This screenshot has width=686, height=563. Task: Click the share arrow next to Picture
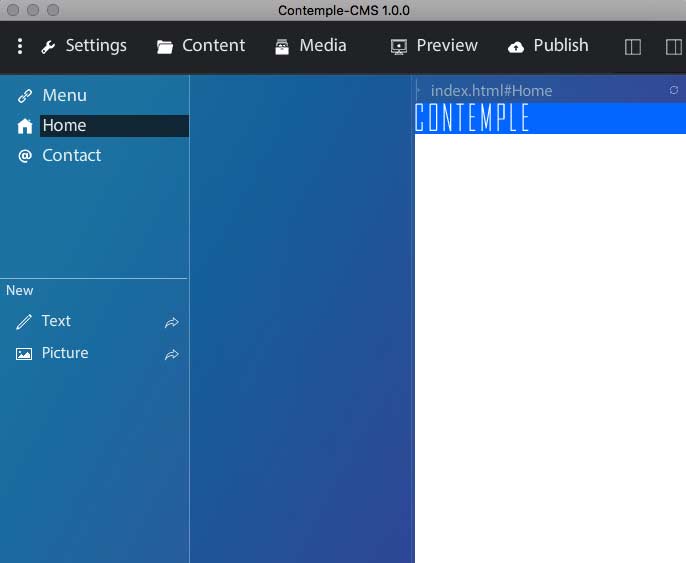(172, 354)
